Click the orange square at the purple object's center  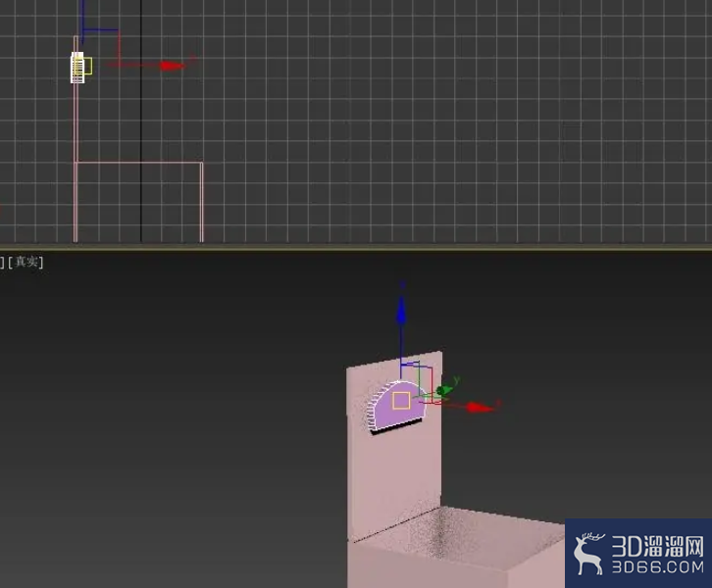(401, 401)
